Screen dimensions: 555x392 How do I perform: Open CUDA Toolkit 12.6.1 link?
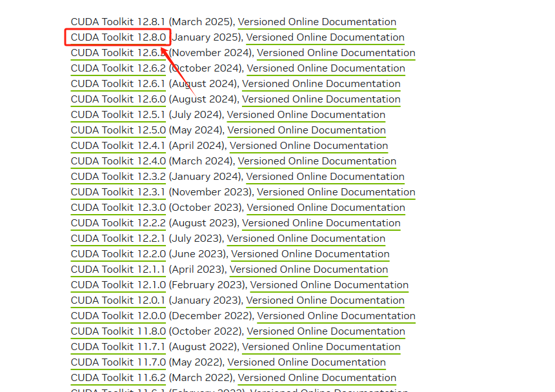tap(118, 84)
